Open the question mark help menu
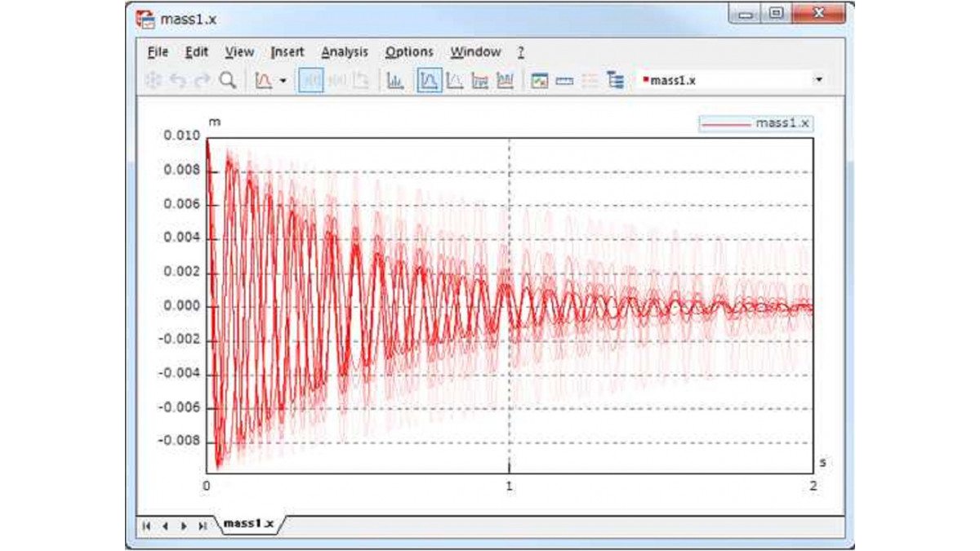Image resolution: width=980 pixels, height=551 pixels. click(x=520, y=51)
